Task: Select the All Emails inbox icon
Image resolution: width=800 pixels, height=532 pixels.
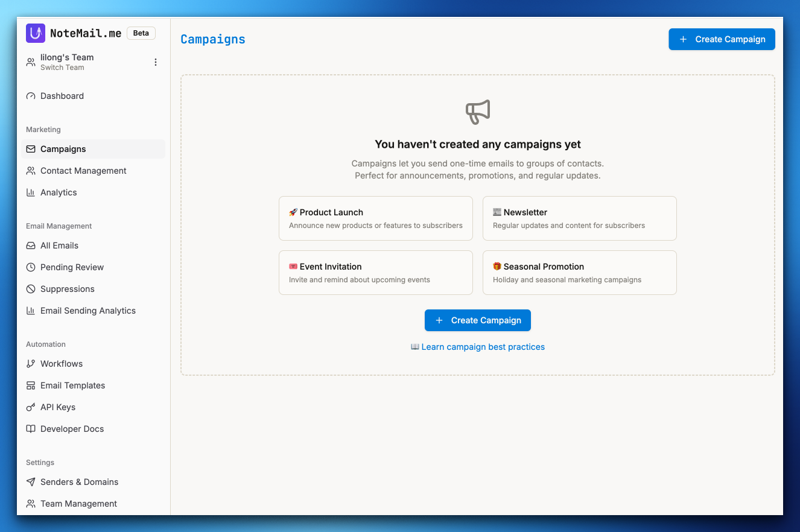Action: [x=30, y=245]
